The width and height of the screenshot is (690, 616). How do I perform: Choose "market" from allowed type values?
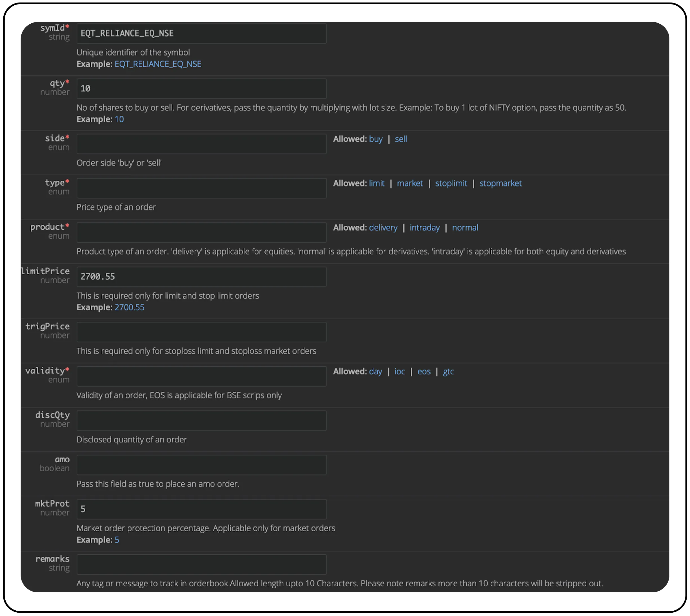(410, 183)
